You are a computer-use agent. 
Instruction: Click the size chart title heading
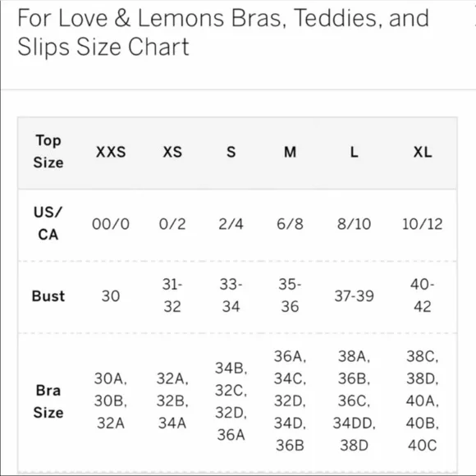click(223, 33)
